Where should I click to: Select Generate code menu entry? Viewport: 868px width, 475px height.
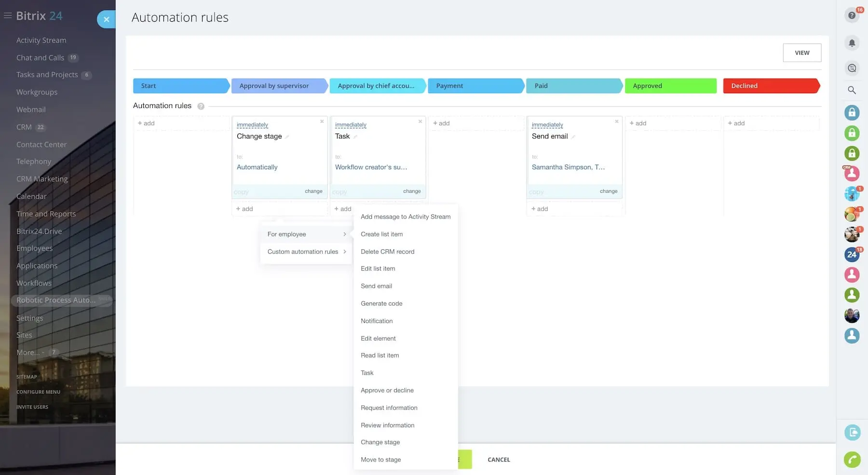[381, 303]
